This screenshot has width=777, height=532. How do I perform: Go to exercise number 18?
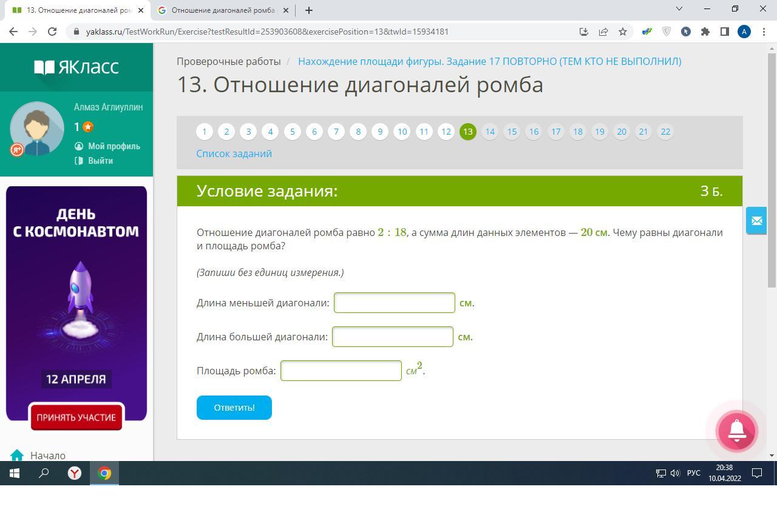pyautogui.click(x=578, y=132)
